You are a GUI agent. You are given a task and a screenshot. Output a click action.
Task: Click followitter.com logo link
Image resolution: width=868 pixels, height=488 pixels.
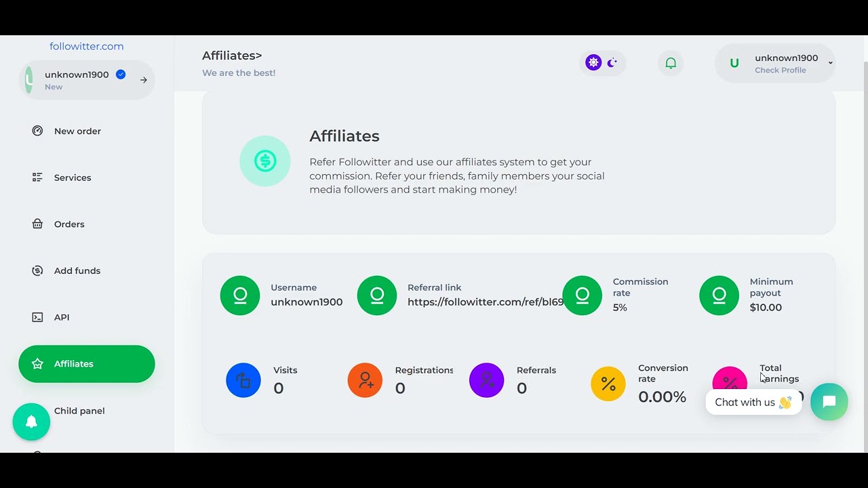click(87, 46)
